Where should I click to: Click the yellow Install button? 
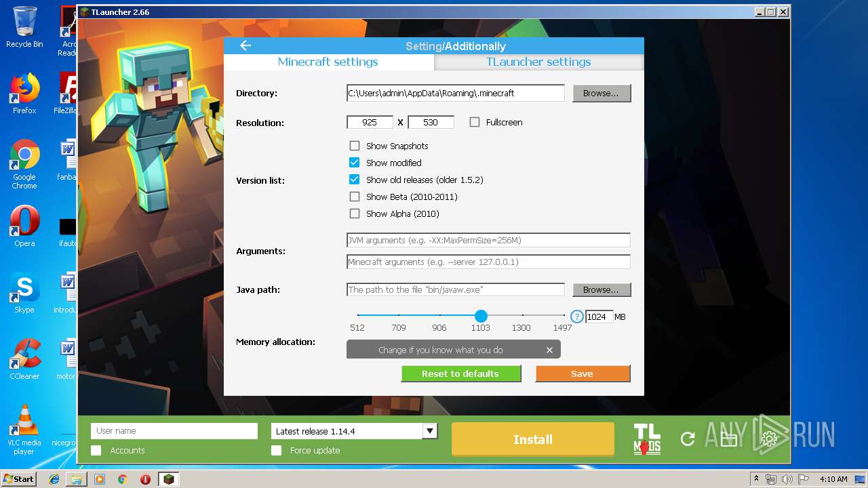click(533, 439)
